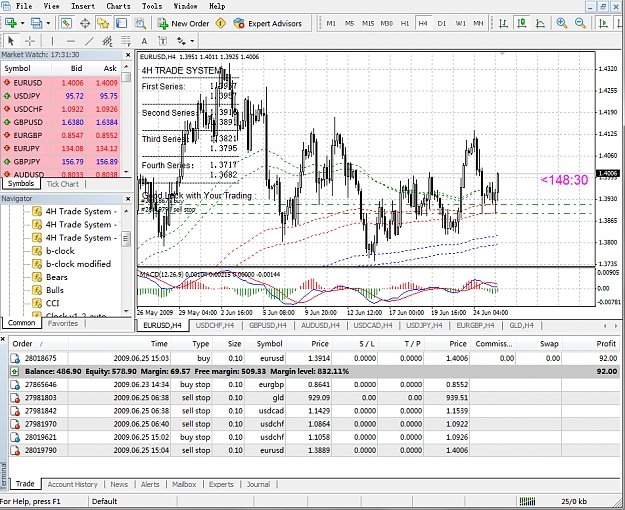The height and width of the screenshot is (510, 625).
Task: Close the Market Watch panel
Action: 128,55
